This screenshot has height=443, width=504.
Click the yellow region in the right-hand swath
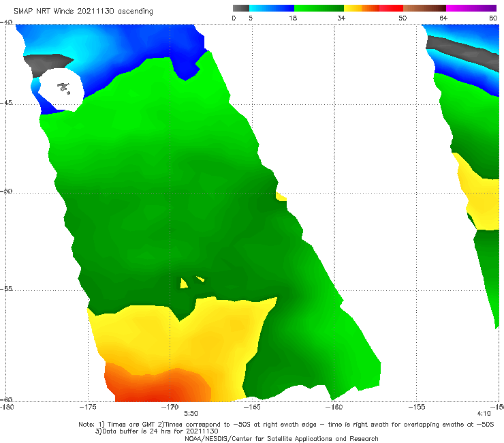[x=479, y=198]
